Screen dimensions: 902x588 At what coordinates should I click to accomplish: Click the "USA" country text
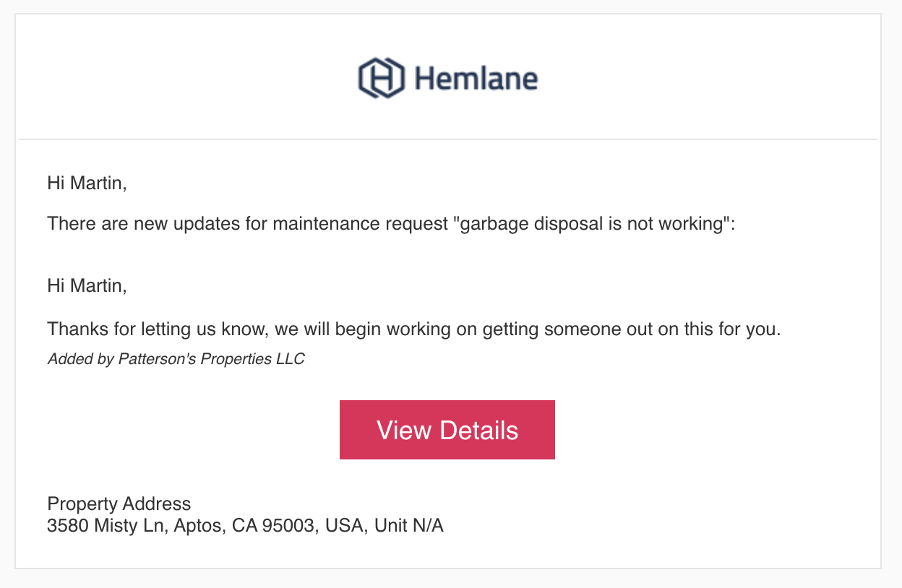(345, 526)
